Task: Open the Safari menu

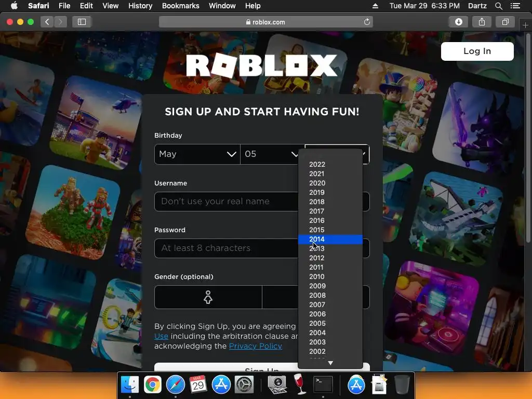Action: [x=38, y=6]
